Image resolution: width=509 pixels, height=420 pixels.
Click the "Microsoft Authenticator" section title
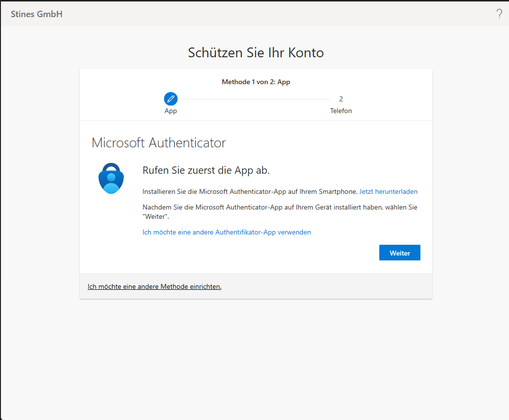[159, 143]
